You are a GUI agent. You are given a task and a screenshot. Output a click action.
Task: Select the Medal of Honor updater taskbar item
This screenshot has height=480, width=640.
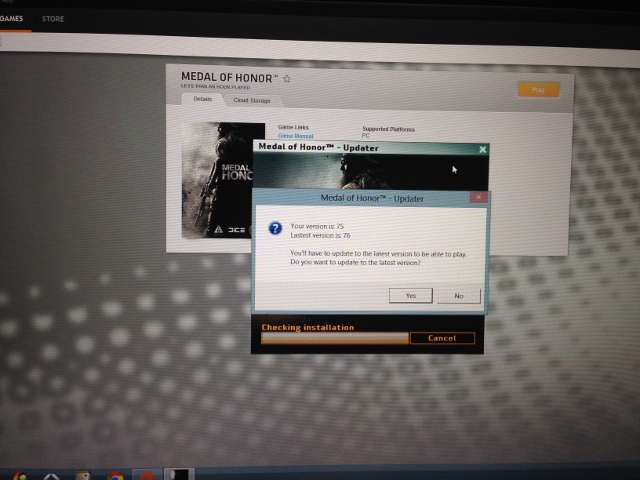point(179,474)
